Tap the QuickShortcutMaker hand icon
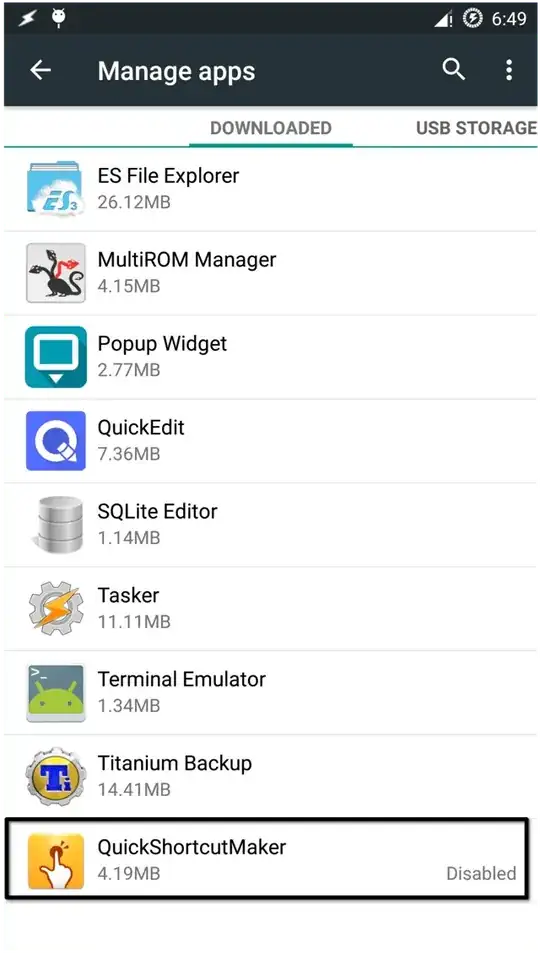Image resolution: width=540 pixels, height=953 pixels. click(x=55, y=861)
